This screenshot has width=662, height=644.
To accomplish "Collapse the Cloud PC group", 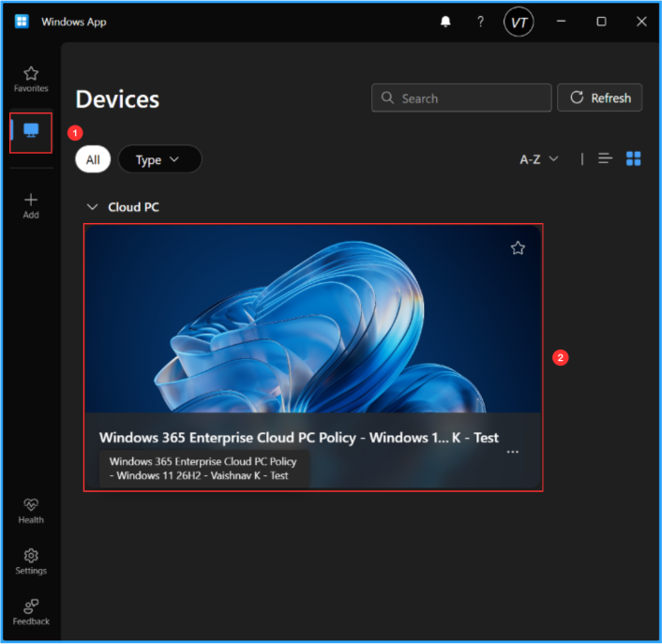I will tap(92, 207).
